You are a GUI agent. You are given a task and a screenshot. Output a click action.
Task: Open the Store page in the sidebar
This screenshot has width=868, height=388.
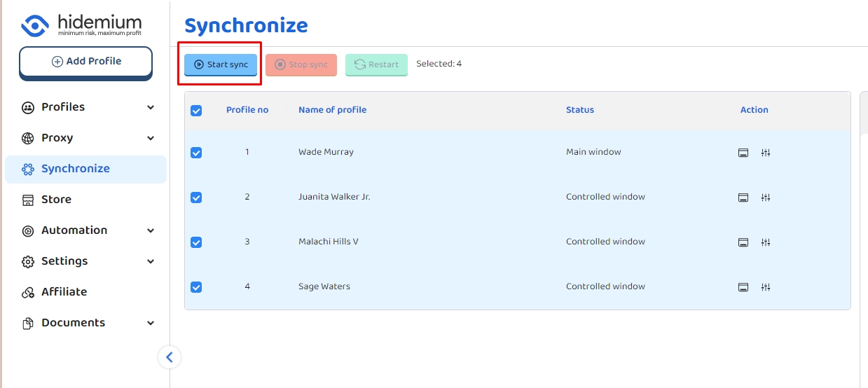(56, 200)
